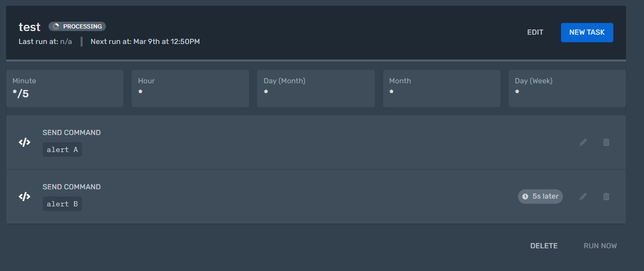Viewport: 644px width, 271px height.
Task: Trigger the schedule with RUN NOW
Action: 600,246
